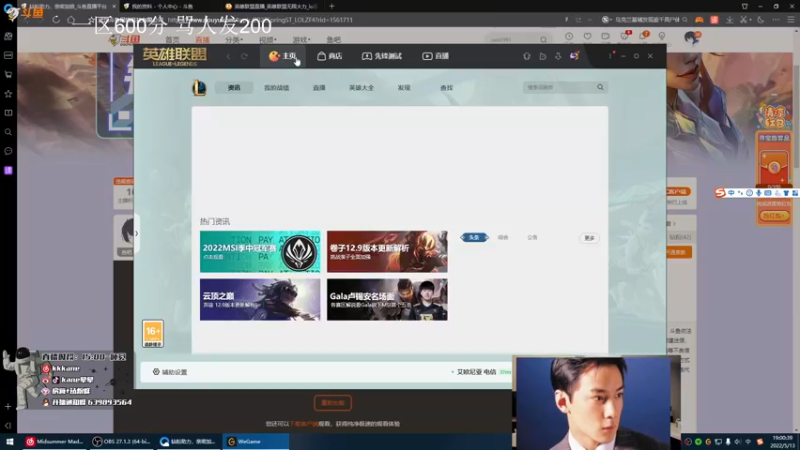Image resolution: width=800 pixels, height=450 pixels.
Task: Click the orange 重新加载 button below the client
Action: [333, 403]
